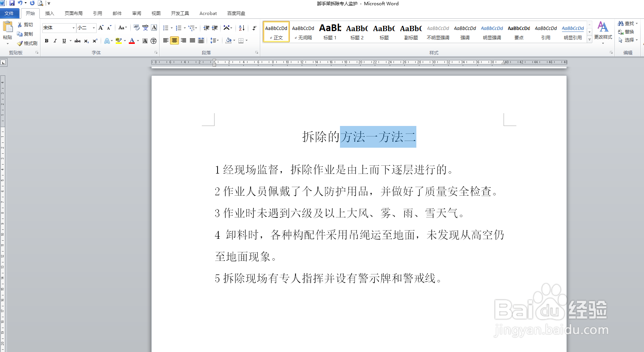Click the Undo arrow icon
This screenshot has height=352, width=644.
click(x=20, y=3)
